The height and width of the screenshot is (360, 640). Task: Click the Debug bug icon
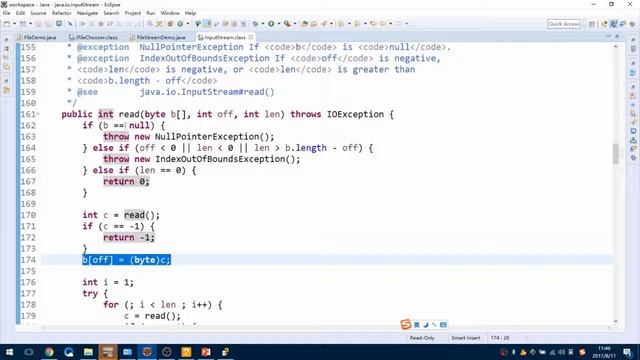click(256, 24)
